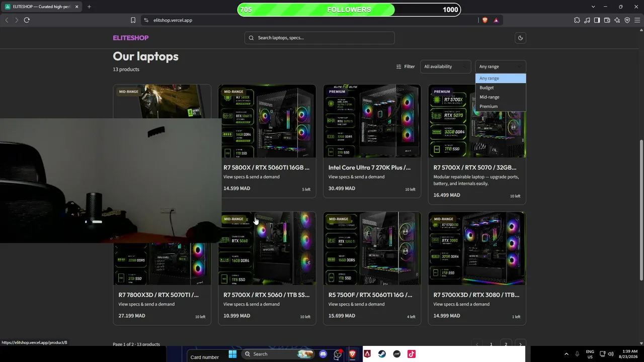
Task: Click the '15.699 MAD' price
Action: [x=342, y=316]
